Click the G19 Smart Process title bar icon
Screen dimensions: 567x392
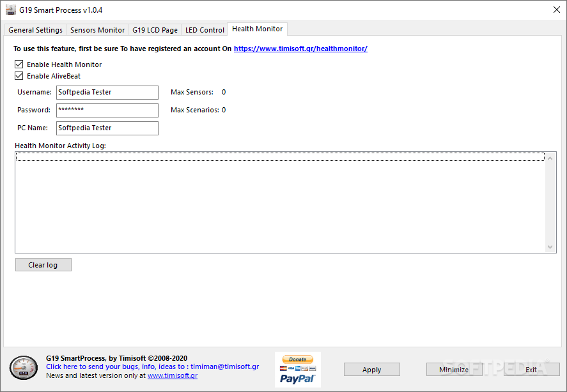click(x=11, y=10)
